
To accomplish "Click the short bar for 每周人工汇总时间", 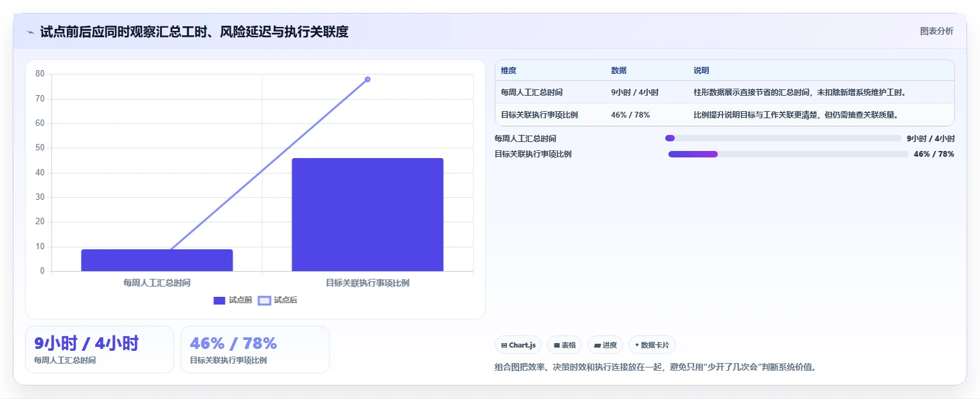I will click(x=157, y=260).
